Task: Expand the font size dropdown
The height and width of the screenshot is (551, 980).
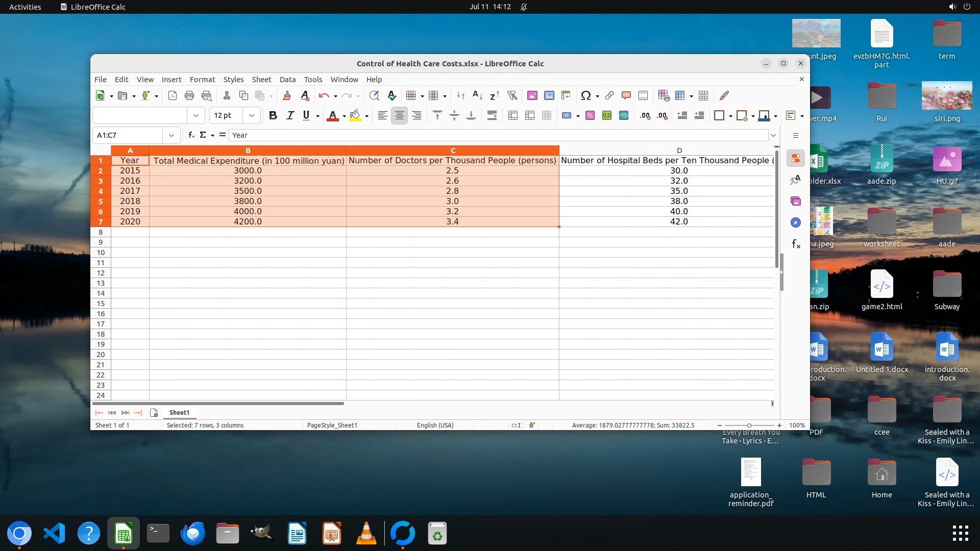Action: pos(251,116)
